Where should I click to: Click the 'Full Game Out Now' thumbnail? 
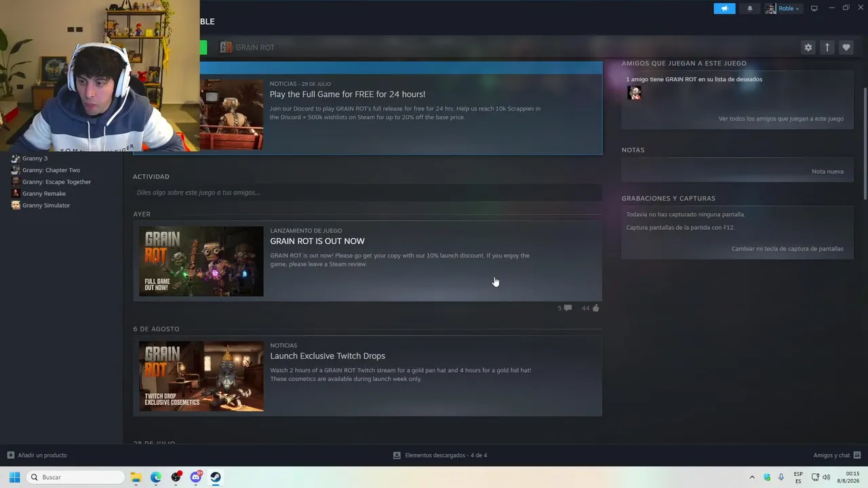click(201, 262)
